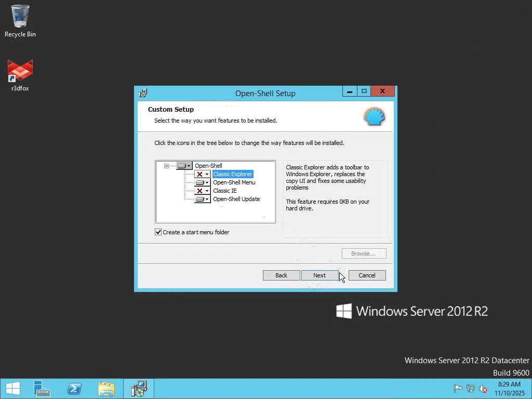Maximize the Open-Shell Setup window
532x399 pixels.
[x=364, y=91]
